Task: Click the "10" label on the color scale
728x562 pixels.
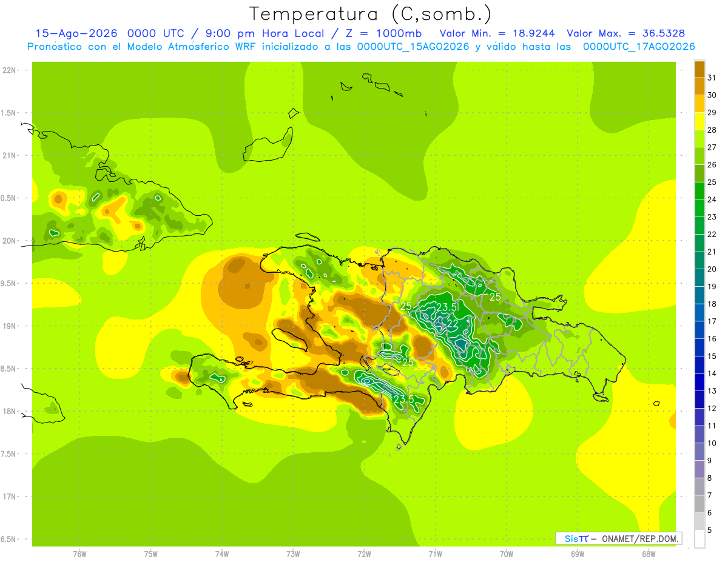Action: click(x=712, y=443)
